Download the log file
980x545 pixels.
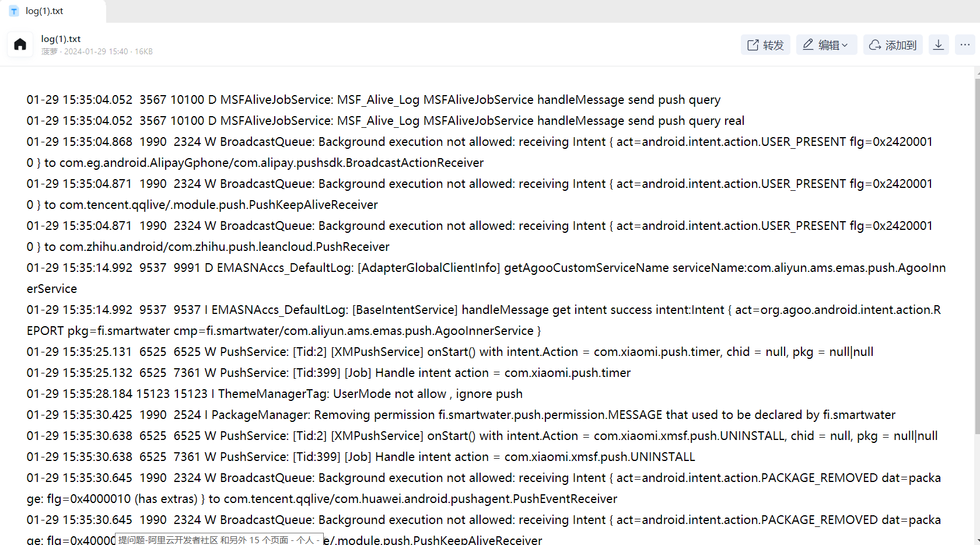point(939,45)
